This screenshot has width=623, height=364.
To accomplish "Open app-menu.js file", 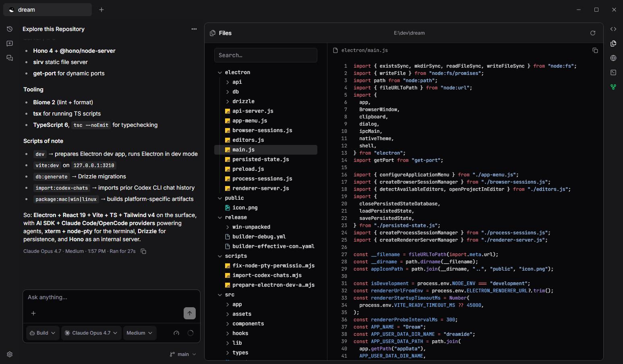I will coord(266,121).
